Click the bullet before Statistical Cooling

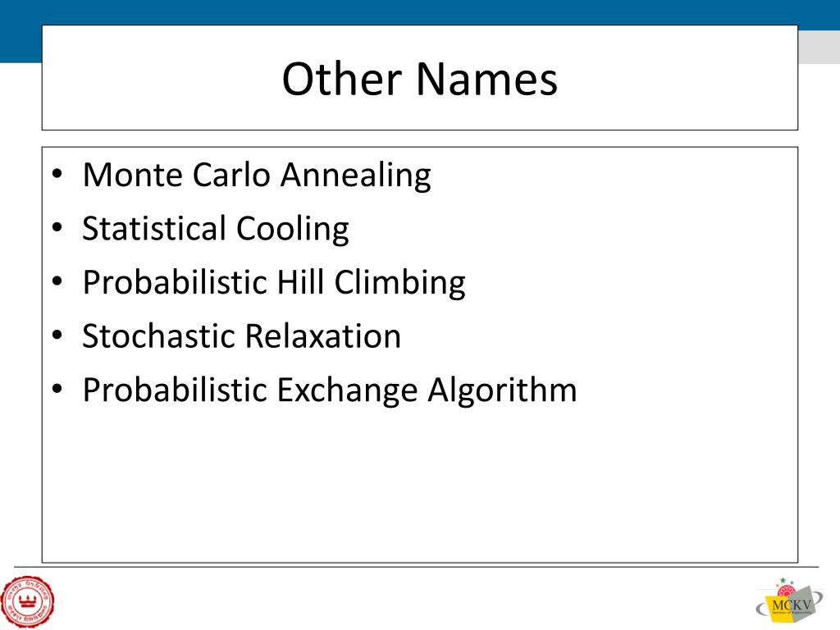57,228
